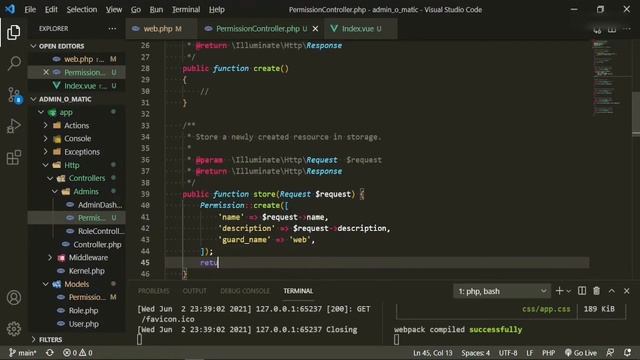Viewport: 640px width, 360px height.
Task: Split the editor right
Action: pyautogui.click(x=612, y=29)
